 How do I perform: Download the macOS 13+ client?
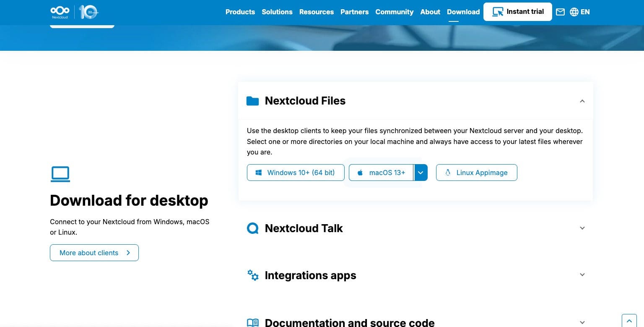pos(381,173)
